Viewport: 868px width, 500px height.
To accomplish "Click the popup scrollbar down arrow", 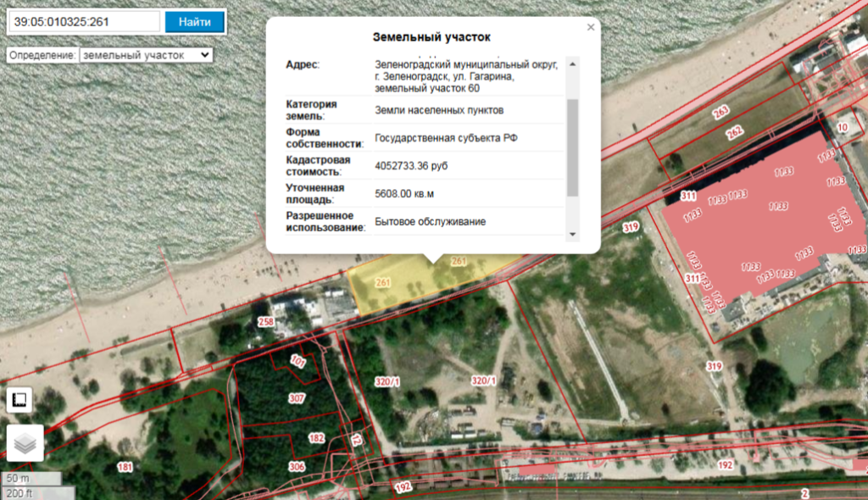I will pos(572,234).
